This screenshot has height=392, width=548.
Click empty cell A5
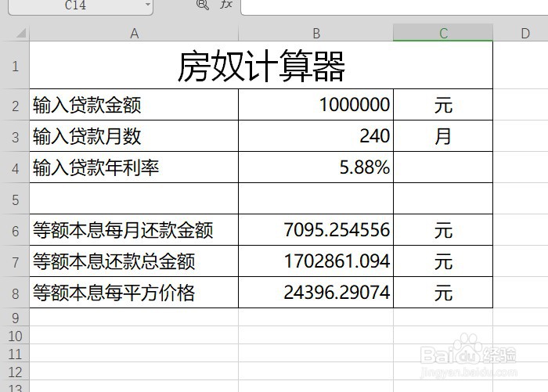(134, 199)
